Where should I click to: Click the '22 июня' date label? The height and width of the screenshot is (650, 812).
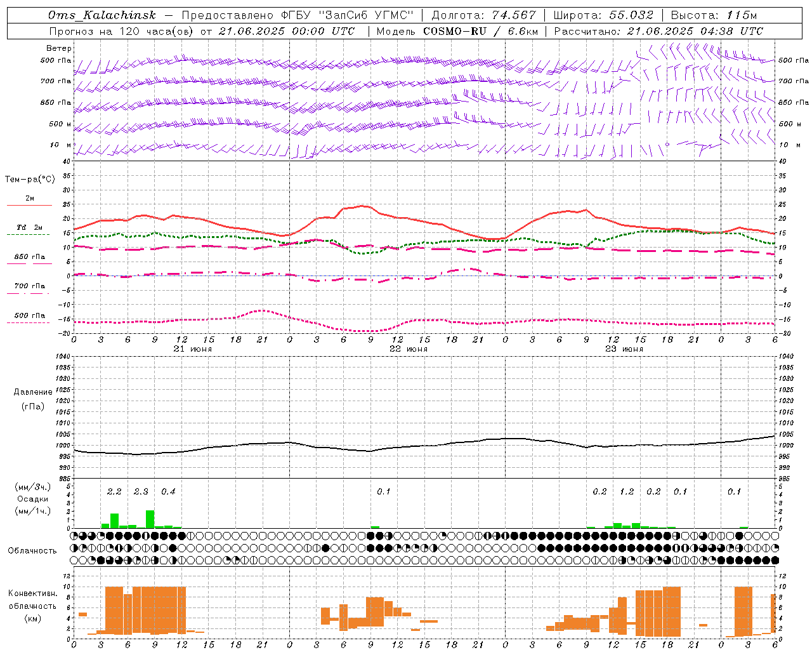pos(409,349)
